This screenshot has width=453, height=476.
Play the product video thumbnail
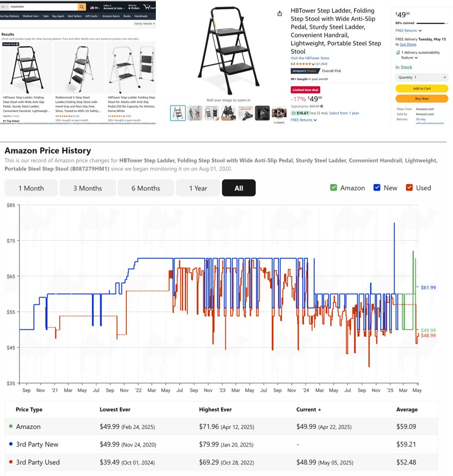[279, 113]
